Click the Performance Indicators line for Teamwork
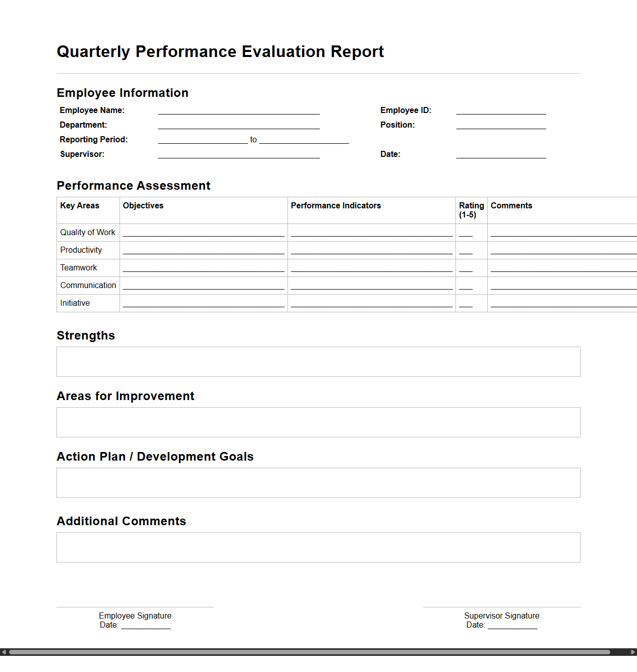Viewport: 637px width, 672px height. point(371,269)
